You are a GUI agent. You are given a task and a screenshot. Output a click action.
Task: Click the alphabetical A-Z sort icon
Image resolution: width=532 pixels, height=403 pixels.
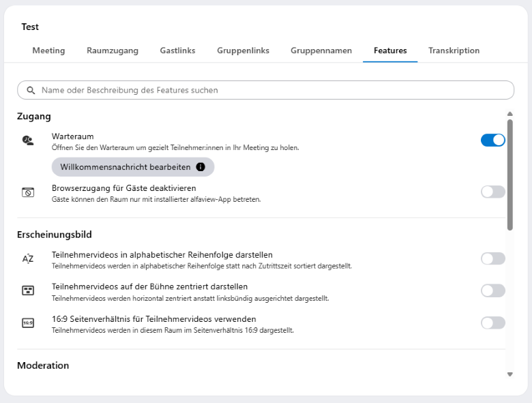click(x=27, y=258)
